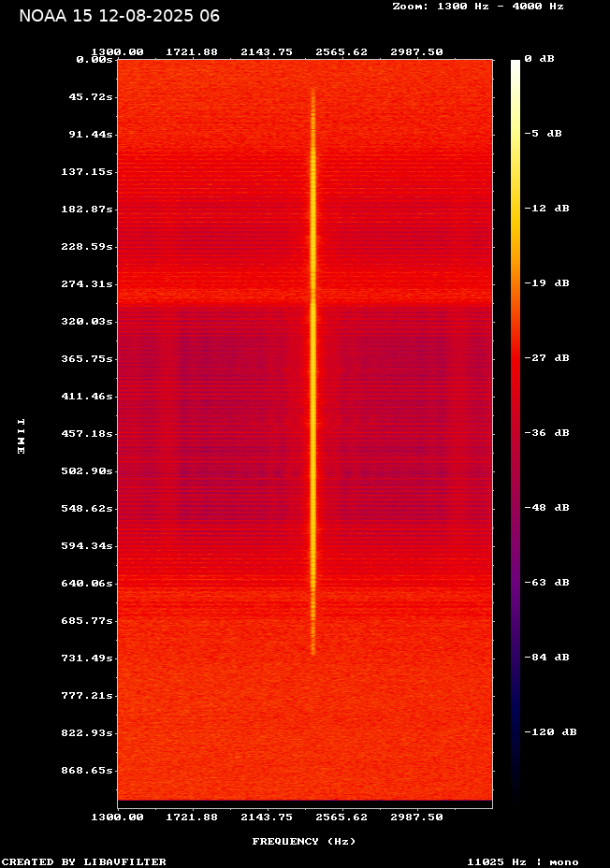Click the 2987.50 label on the bottom frequency axis
610x868 pixels.
tap(416, 817)
